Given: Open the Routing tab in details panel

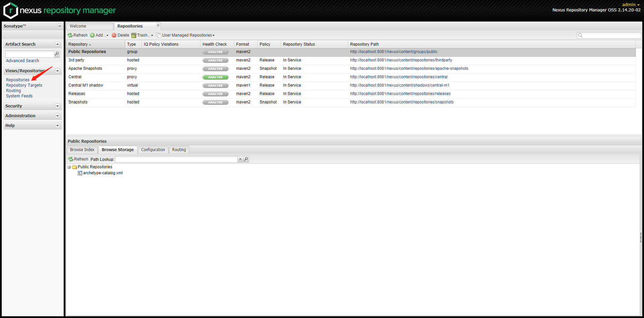Looking at the screenshot, I should (x=179, y=150).
